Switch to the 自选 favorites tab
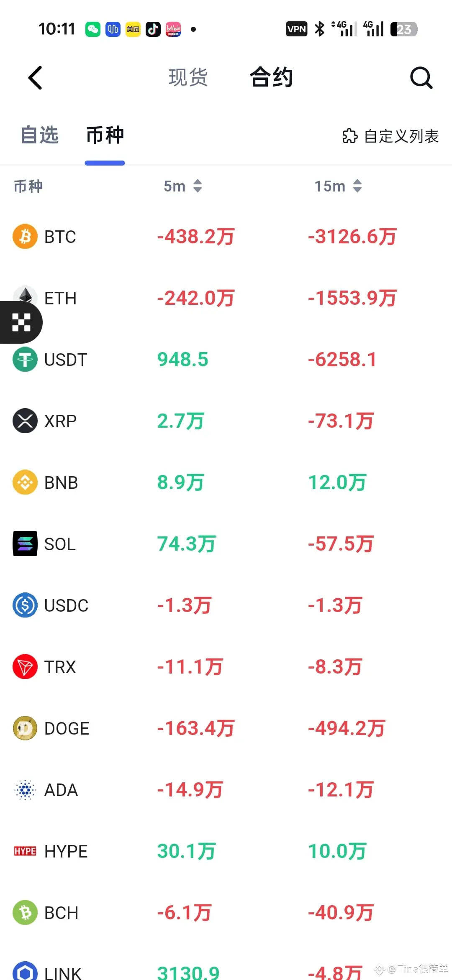This screenshot has width=452, height=980. pyautogui.click(x=40, y=135)
